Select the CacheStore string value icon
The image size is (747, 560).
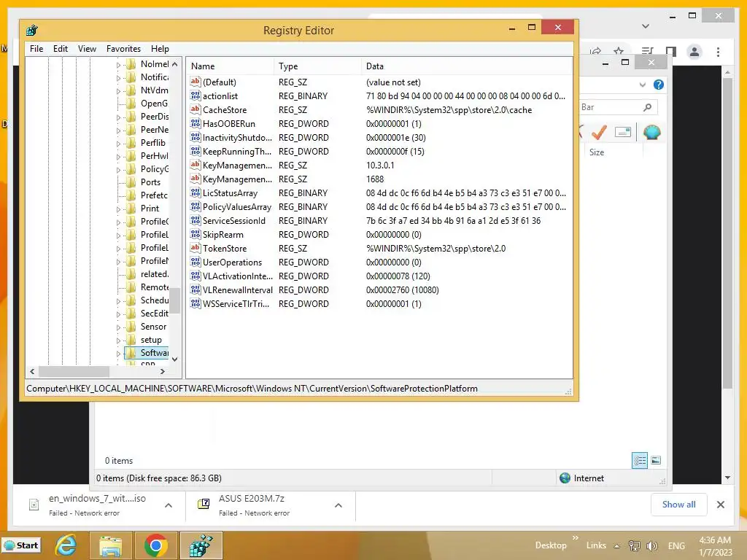[196, 109]
